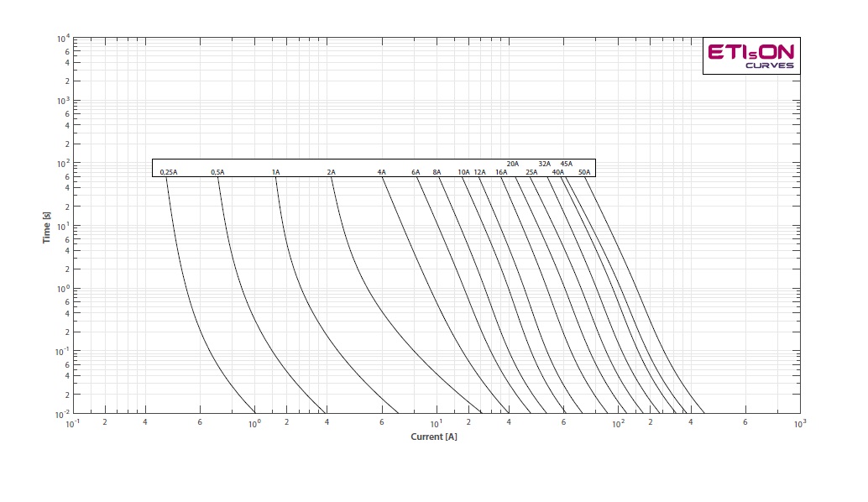Click the 12A curve label
Viewport: 868px width, 502px height.
tap(479, 173)
